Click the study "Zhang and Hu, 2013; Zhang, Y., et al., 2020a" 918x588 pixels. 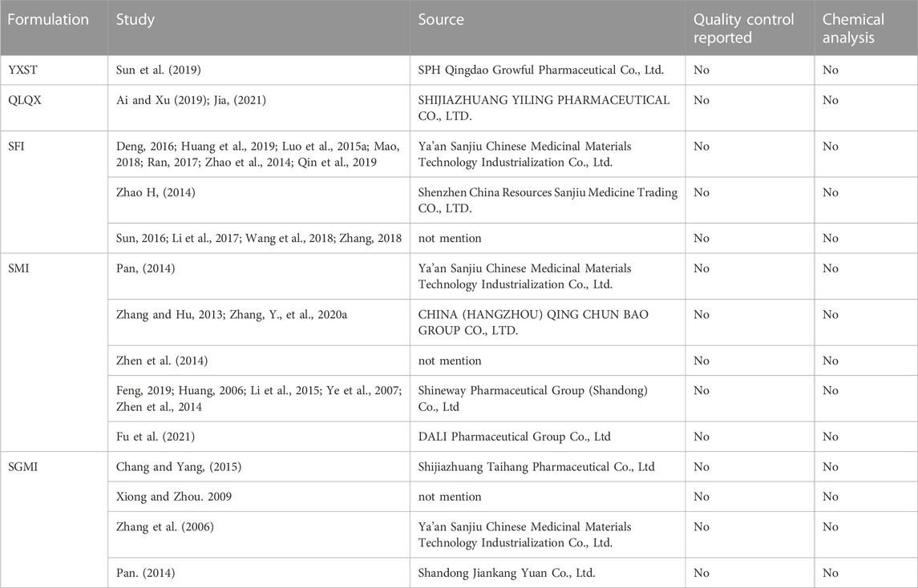pos(231,315)
